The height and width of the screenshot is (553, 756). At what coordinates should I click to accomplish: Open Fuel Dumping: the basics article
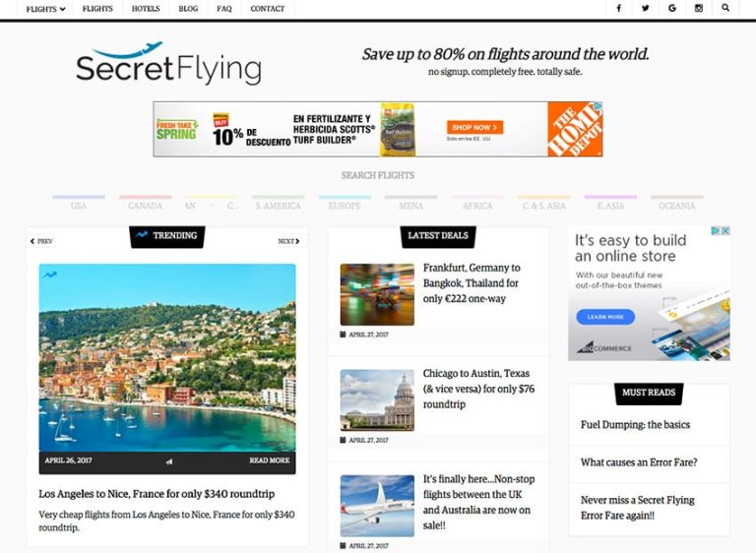coord(635,425)
